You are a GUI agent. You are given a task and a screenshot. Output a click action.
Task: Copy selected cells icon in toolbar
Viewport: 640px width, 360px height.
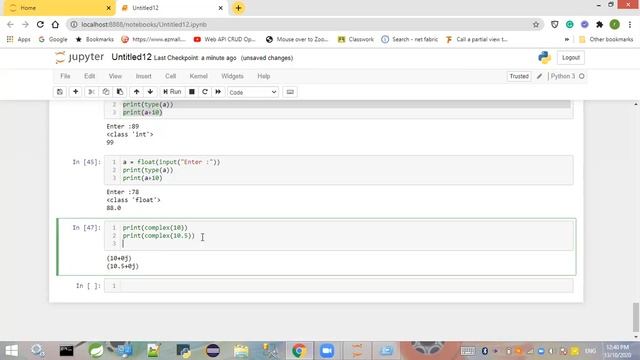click(x=106, y=92)
